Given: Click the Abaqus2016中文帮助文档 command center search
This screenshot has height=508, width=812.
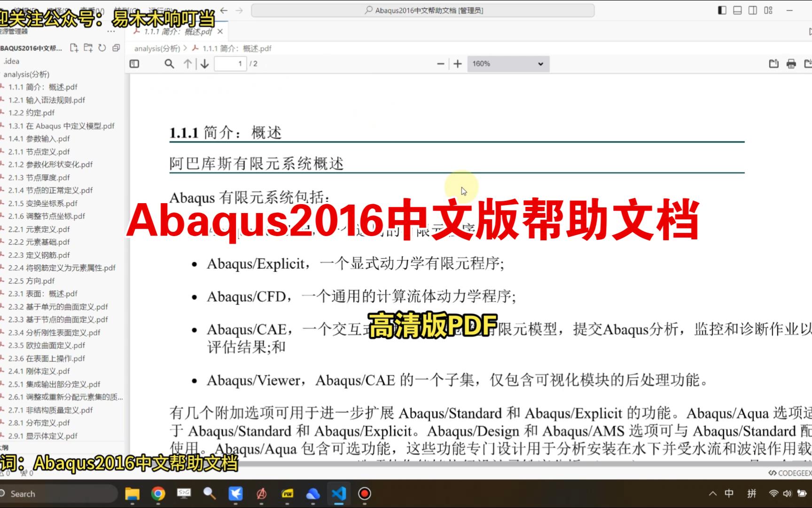Looking at the screenshot, I should tap(423, 10).
